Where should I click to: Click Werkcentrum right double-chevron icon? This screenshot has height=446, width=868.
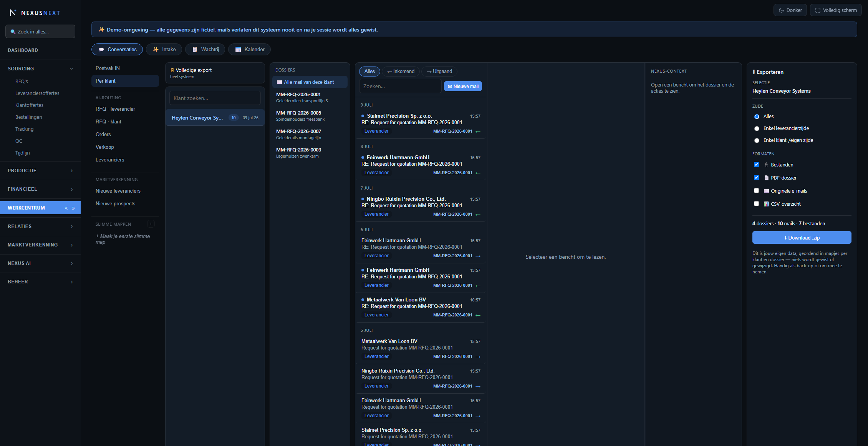click(73, 208)
